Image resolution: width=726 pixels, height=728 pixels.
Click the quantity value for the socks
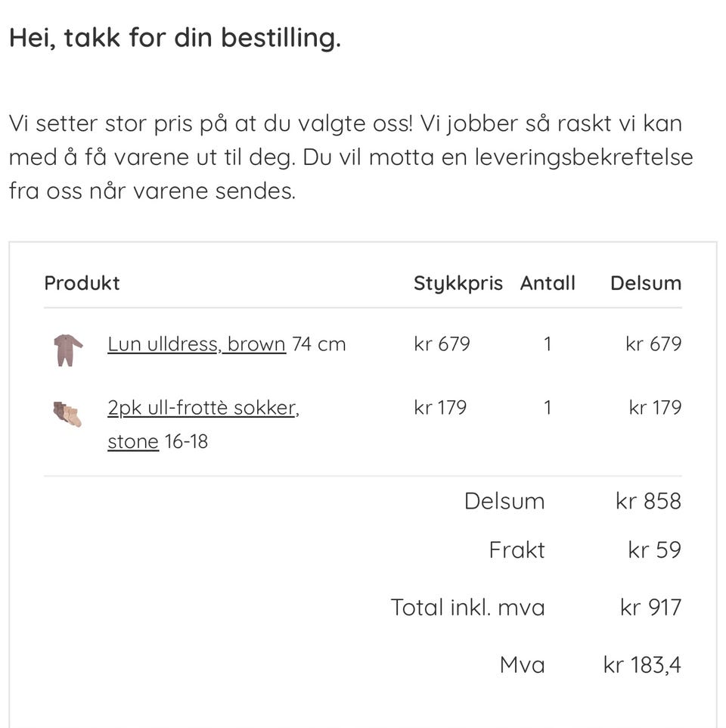coord(548,408)
